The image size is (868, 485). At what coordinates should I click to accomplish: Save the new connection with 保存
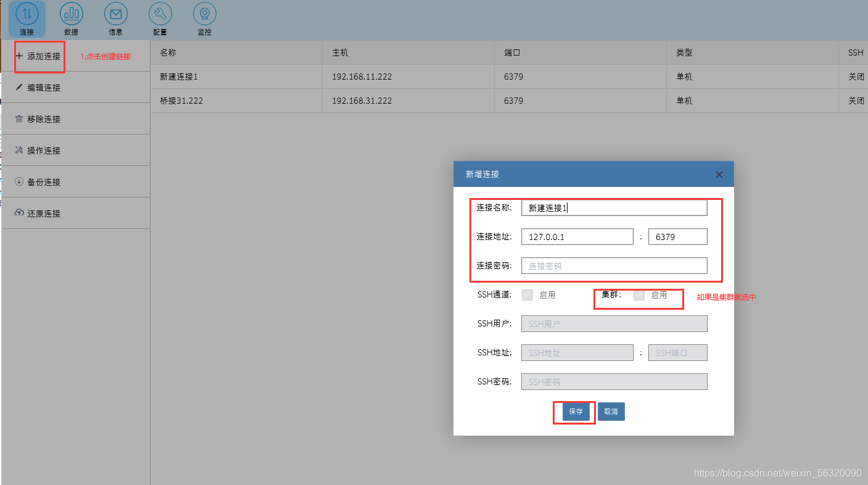(x=576, y=412)
